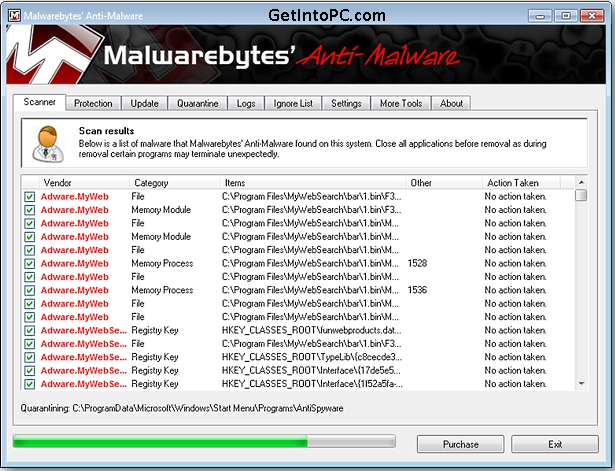Open the More Tools tab
Viewport: 615px width, 471px height.
(401, 104)
